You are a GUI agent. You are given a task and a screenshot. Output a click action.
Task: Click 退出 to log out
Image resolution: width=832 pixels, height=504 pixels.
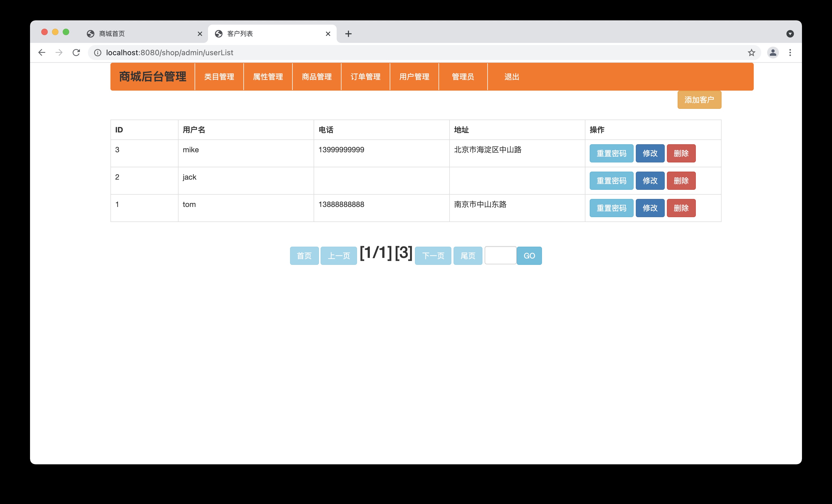pyautogui.click(x=512, y=77)
